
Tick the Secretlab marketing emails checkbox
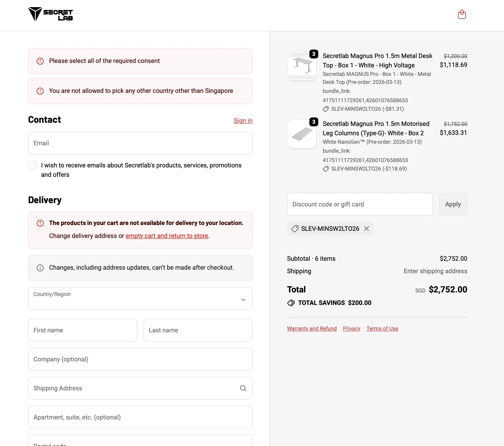tap(33, 165)
